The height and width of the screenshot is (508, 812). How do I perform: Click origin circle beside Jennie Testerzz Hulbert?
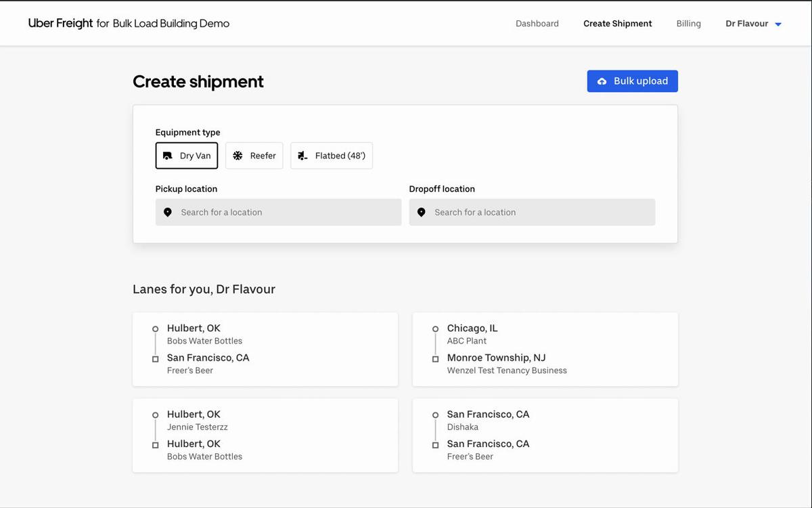click(155, 415)
